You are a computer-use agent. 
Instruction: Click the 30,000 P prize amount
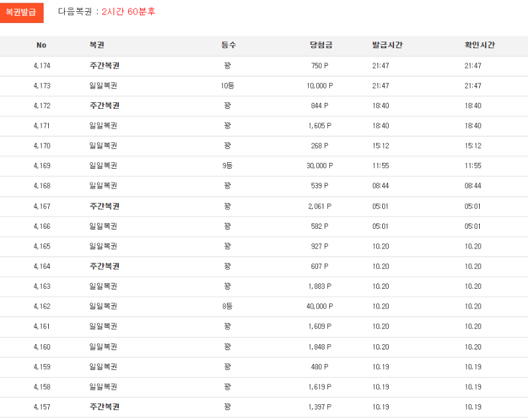click(319, 166)
